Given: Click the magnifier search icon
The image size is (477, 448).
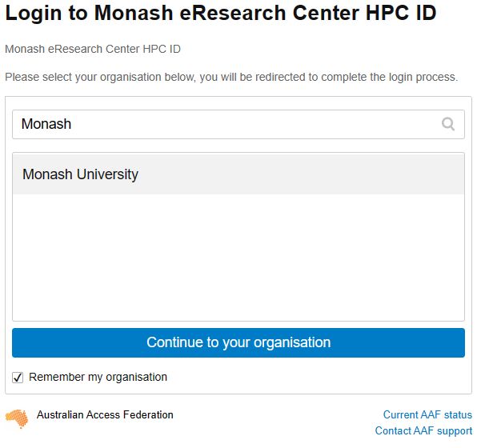Looking at the screenshot, I should point(448,124).
